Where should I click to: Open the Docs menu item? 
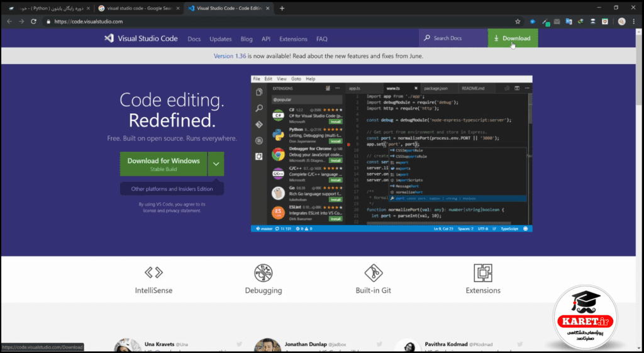[x=194, y=38]
